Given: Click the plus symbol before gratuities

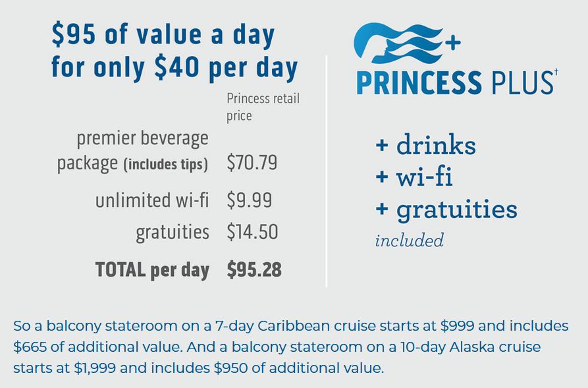Looking at the screenshot, I should point(382,209).
